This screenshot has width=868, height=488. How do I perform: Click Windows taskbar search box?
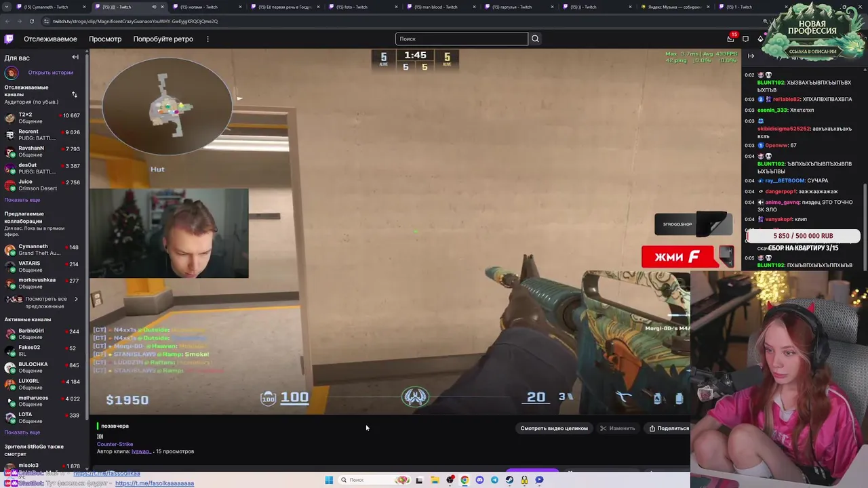pyautogui.click(x=374, y=480)
